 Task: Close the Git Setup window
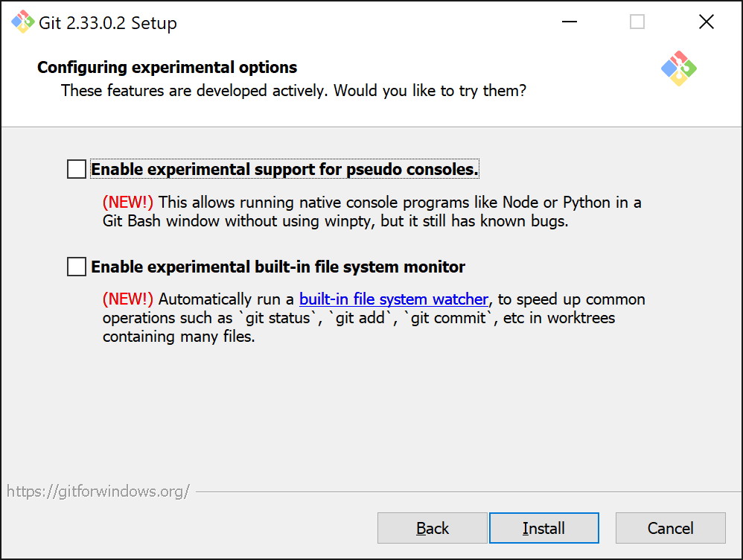point(706,22)
